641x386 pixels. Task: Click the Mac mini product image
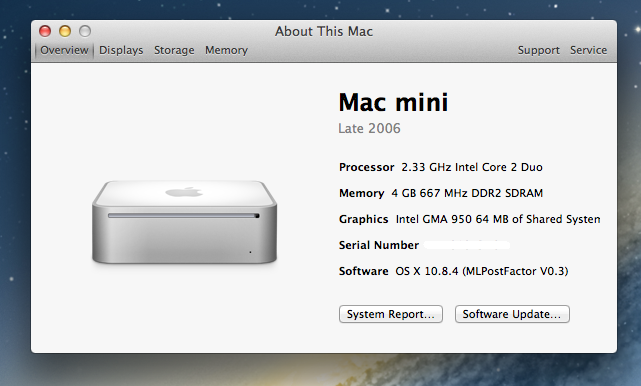coord(184,222)
